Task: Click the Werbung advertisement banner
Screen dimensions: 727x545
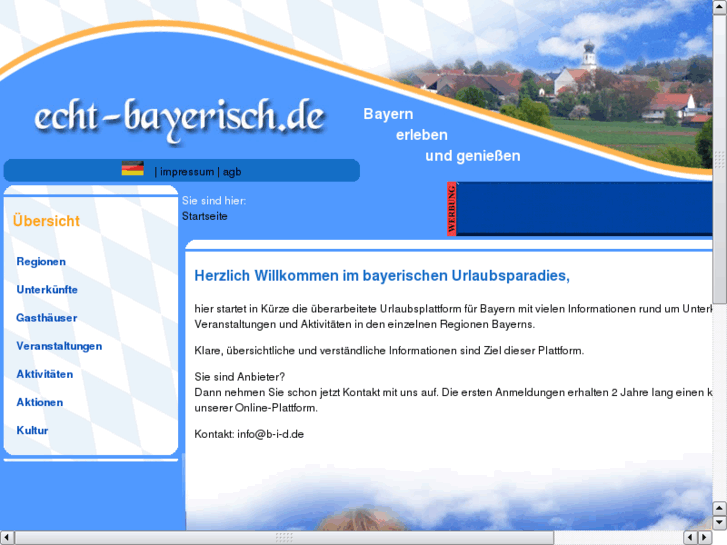Action: [x=580, y=209]
